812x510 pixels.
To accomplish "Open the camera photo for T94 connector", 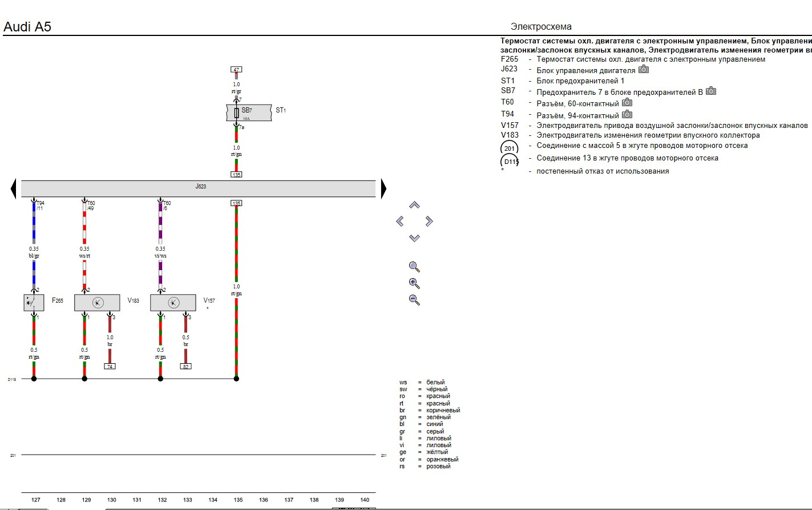I will 627,114.
